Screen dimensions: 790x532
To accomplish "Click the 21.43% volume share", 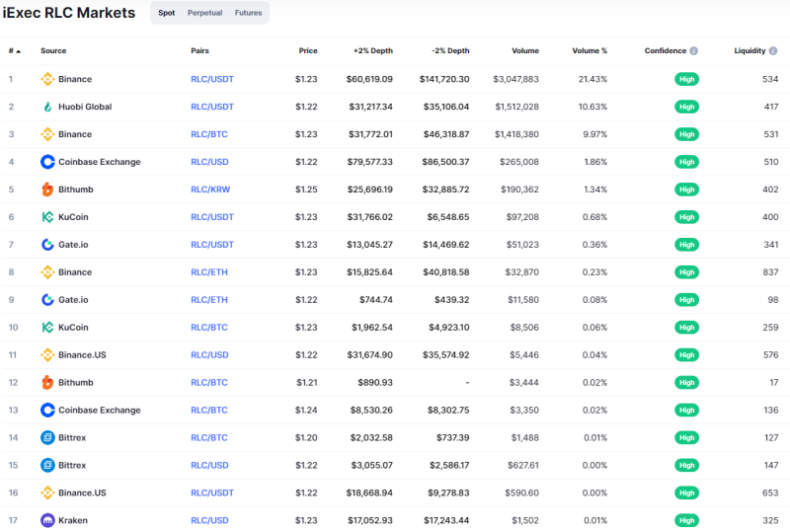I will coord(592,79).
